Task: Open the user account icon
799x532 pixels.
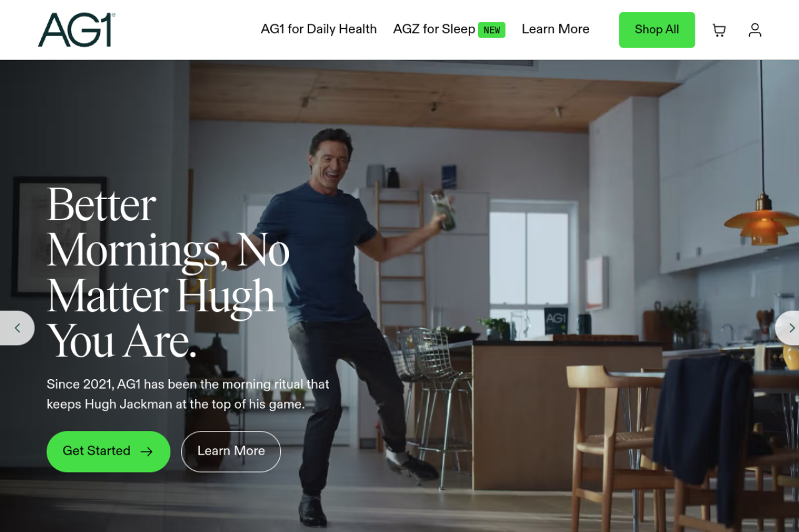Action: pos(755,30)
